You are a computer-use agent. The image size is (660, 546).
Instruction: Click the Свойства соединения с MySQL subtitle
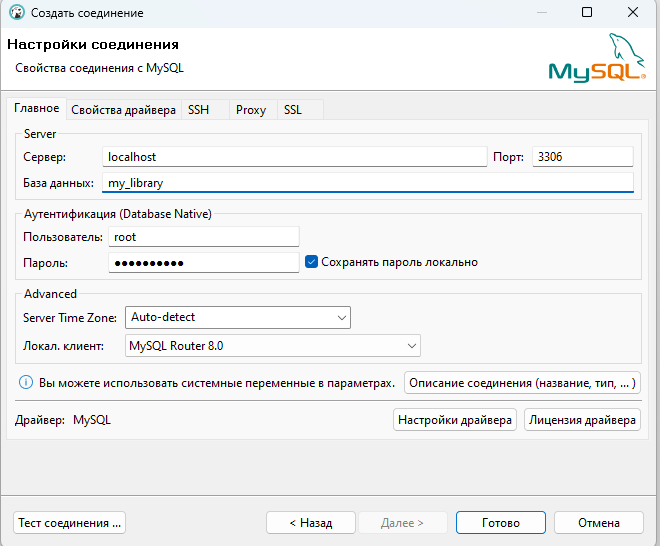point(99,68)
